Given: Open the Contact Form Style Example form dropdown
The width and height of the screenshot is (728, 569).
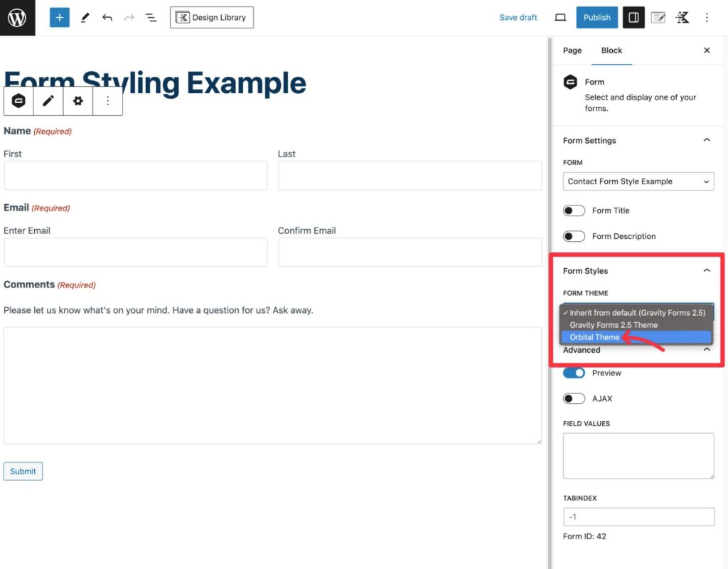Looking at the screenshot, I should [x=638, y=181].
